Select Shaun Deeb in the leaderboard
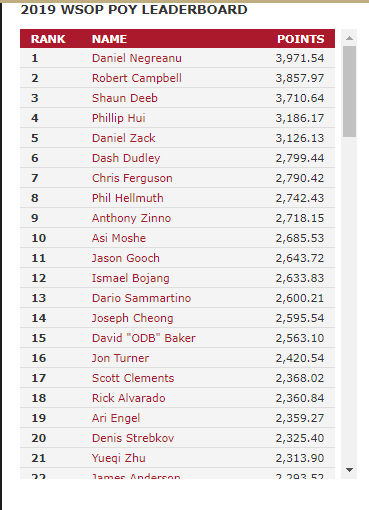 pos(125,98)
